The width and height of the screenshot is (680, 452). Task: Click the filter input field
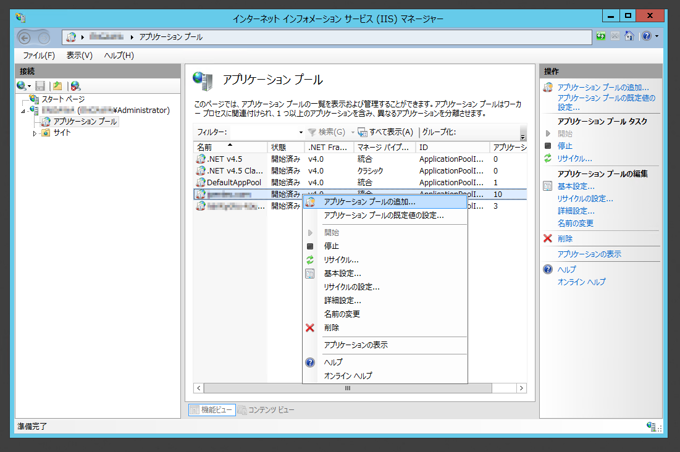click(x=263, y=132)
